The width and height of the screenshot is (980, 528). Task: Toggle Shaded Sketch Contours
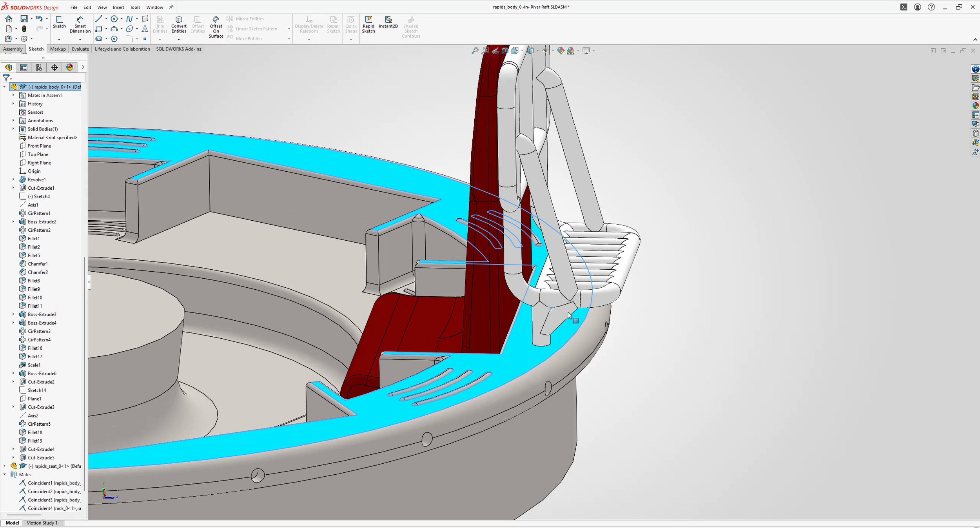click(x=411, y=26)
